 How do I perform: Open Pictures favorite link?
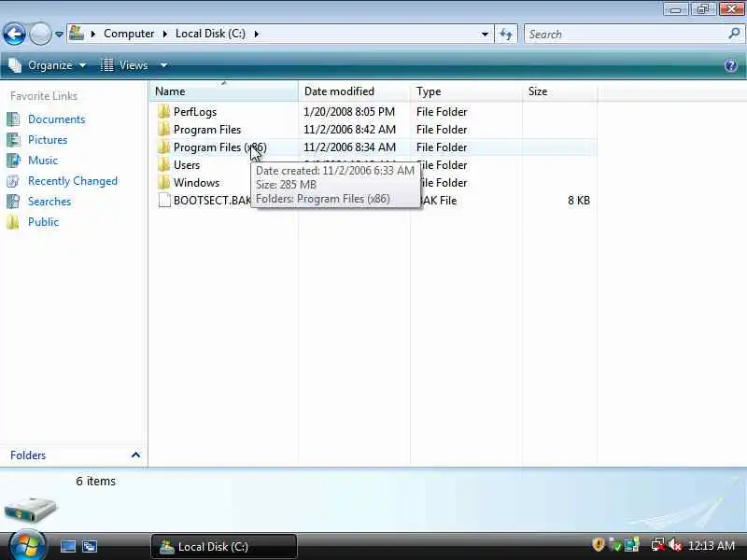(x=48, y=139)
